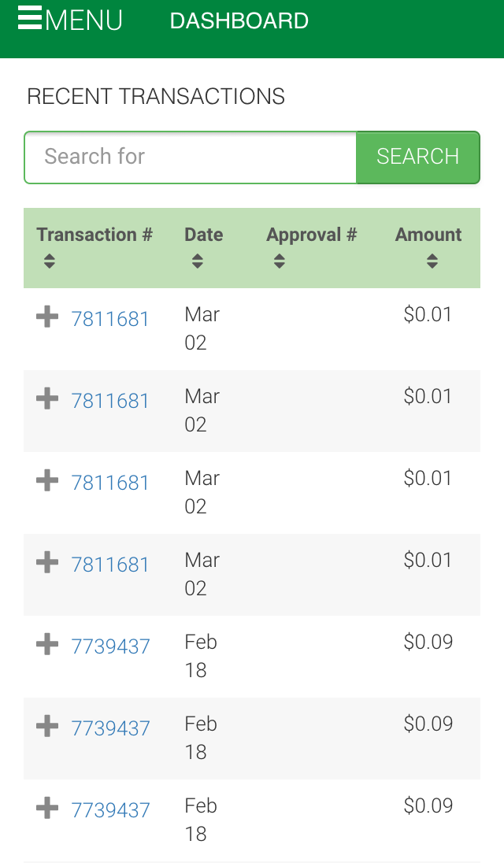Viewport: 504px width, 863px height.
Task: Click plus icon on fourth 7811681 row
Action: pyautogui.click(x=47, y=563)
